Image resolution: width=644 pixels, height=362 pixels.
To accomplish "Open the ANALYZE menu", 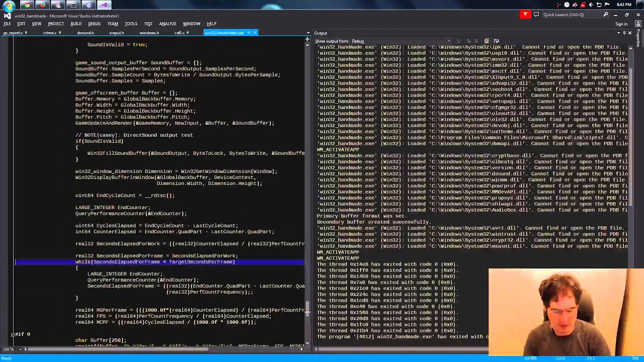I will pos(168,24).
